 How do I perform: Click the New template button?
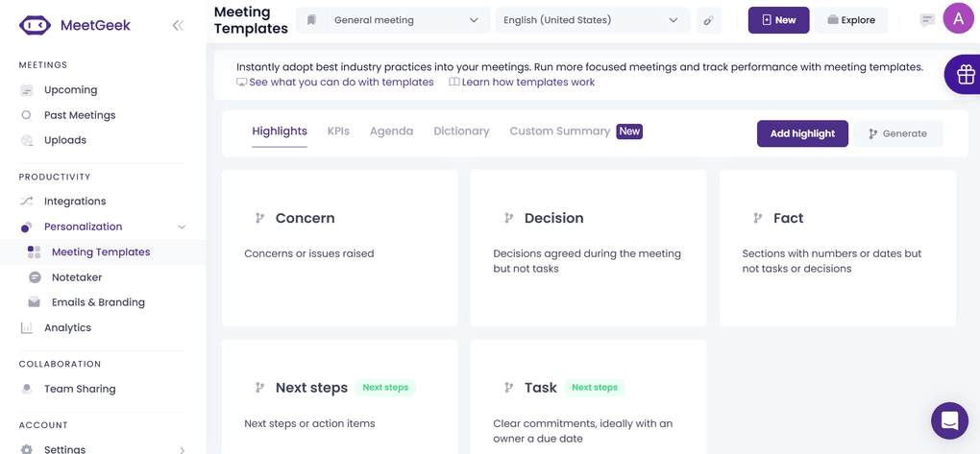[779, 20]
